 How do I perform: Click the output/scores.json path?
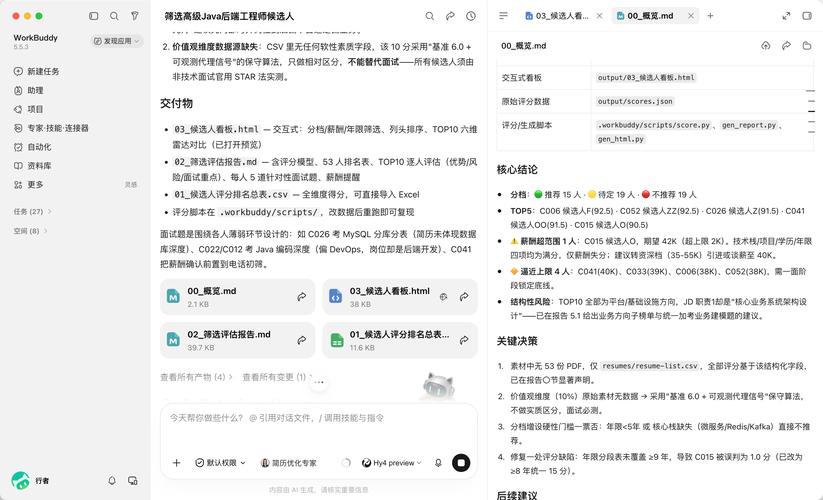click(x=635, y=101)
